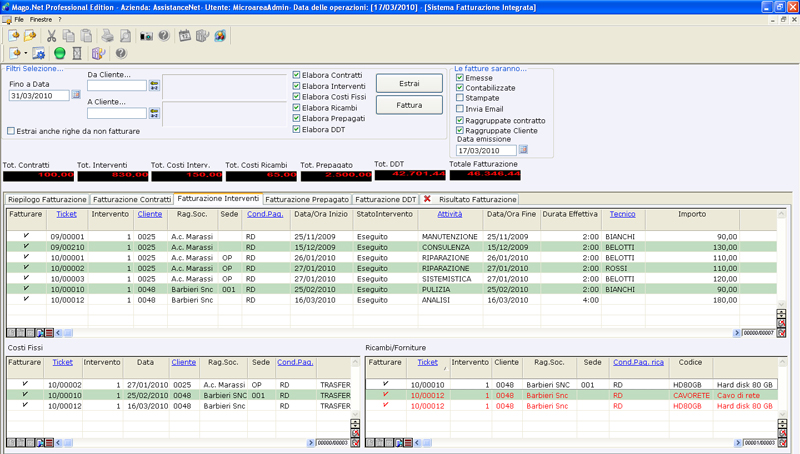Image resolution: width=800 pixels, height=454 pixels.
Task: Open calendar picker beside Data emissione
Action: coord(523,149)
